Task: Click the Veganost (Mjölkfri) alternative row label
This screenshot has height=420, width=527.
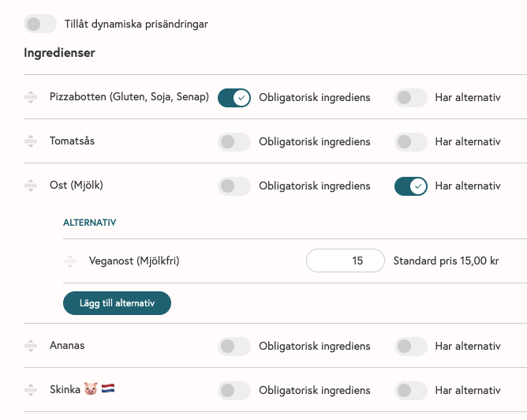Action: point(134,261)
